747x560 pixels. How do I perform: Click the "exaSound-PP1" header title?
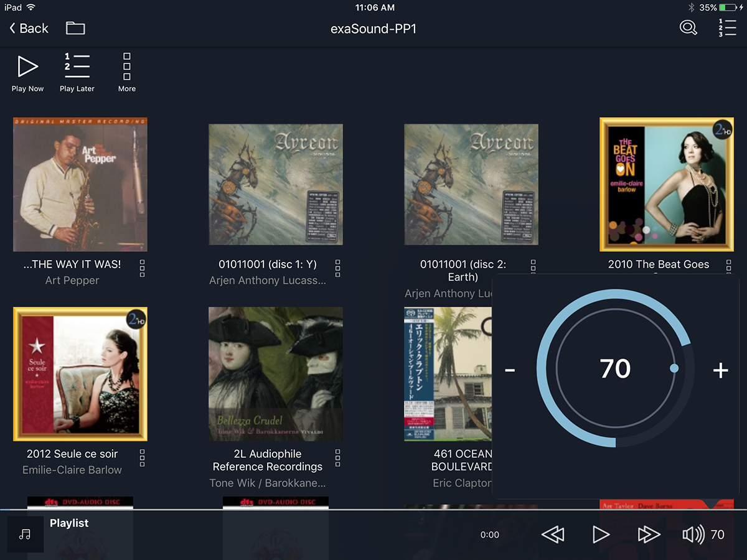pos(374,29)
